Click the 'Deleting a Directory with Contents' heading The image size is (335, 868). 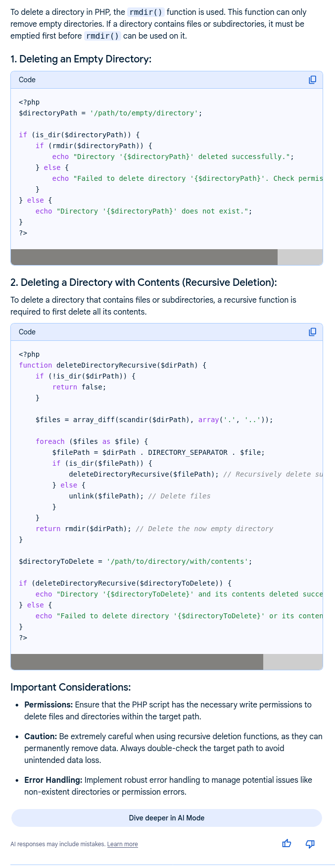point(144,282)
